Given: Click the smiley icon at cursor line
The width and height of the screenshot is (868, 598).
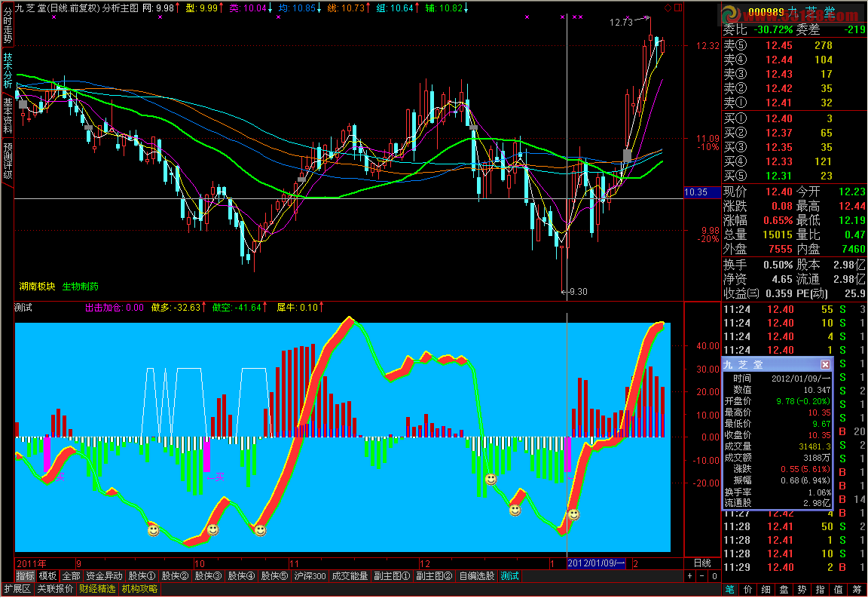Looking at the screenshot, I should [x=574, y=515].
